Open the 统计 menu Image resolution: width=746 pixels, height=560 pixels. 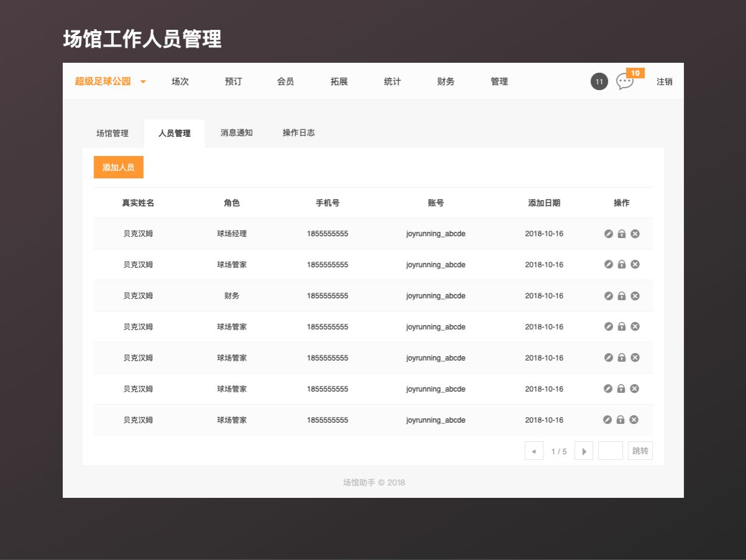click(x=392, y=81)
